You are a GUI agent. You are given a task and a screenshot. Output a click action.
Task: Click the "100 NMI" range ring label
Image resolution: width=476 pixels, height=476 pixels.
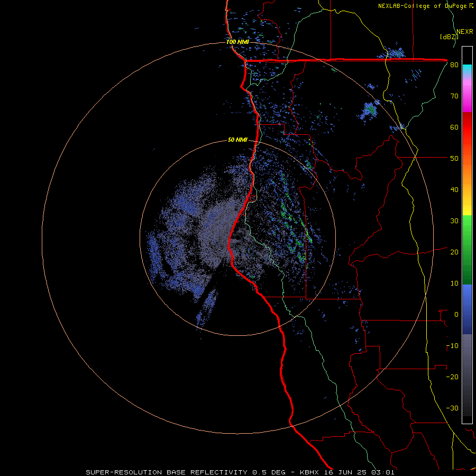(x=237, y=42)
